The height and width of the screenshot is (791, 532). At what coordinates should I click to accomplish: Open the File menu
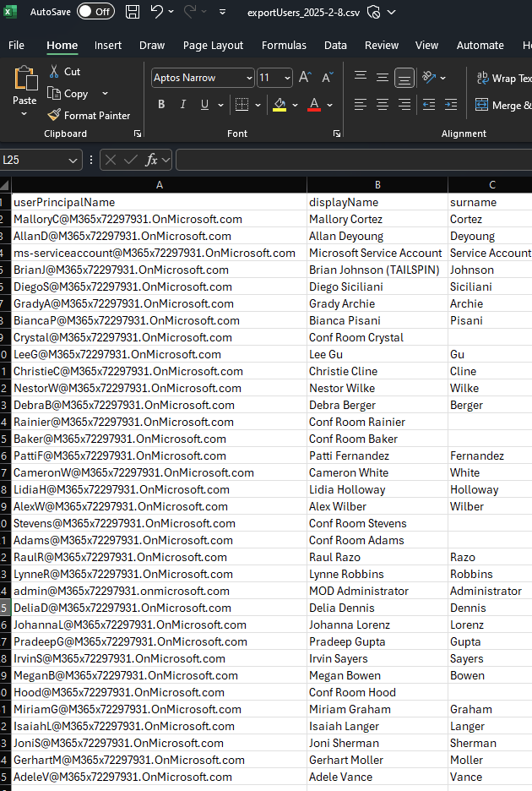(16, 46)
